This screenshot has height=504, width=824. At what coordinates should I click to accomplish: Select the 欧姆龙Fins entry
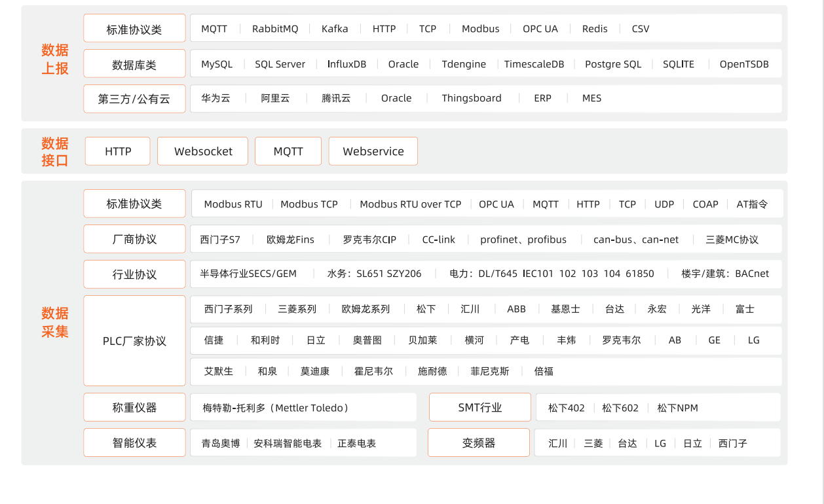[x=290, y=240]
